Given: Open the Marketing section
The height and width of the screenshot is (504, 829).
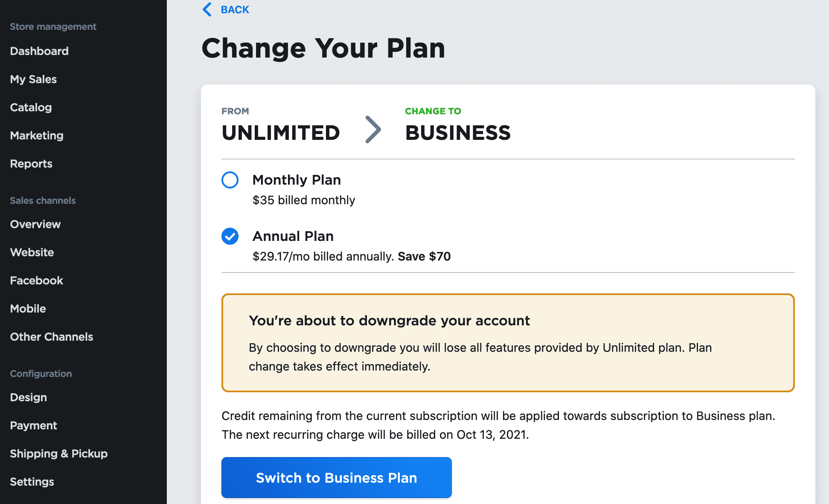Looking at the screenshot, I should [x=36, y=135].
